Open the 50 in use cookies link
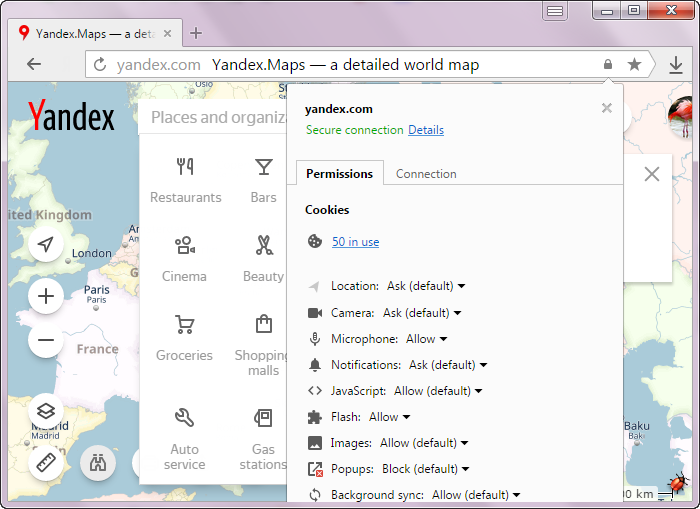 pyautogui.click(x=355, y=242)
